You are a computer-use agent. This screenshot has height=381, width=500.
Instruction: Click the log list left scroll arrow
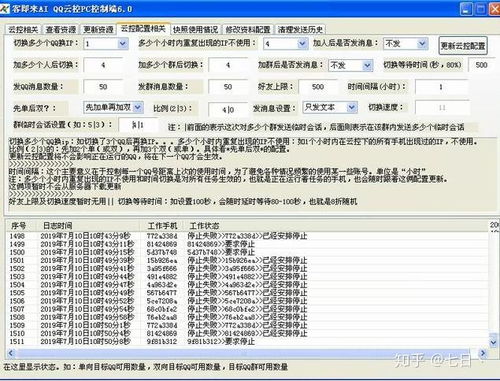[x=11, y=353]
